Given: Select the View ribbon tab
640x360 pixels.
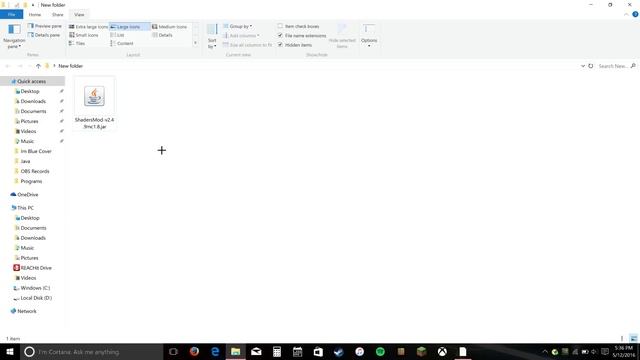Looking at the screenshot, I should 79,14.
